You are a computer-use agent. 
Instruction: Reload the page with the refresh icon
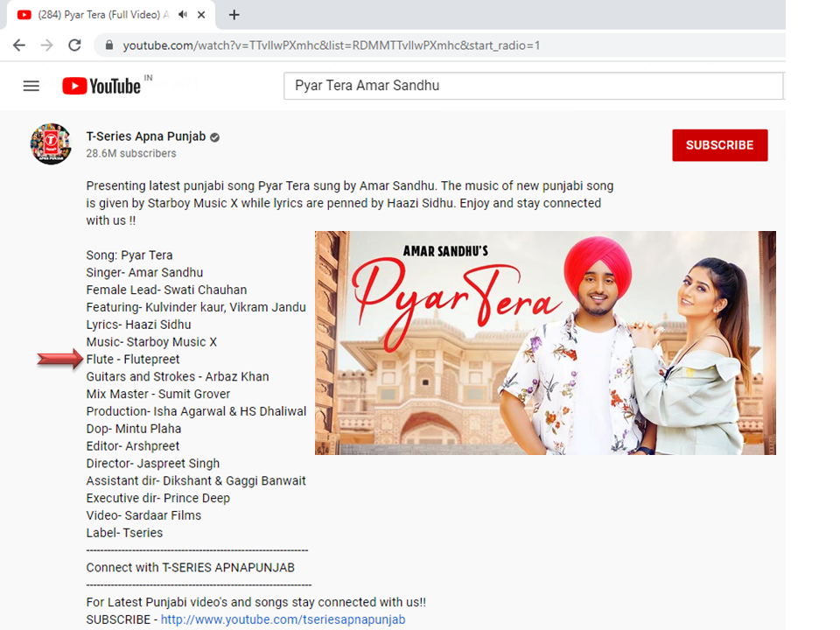click(74, 45)
